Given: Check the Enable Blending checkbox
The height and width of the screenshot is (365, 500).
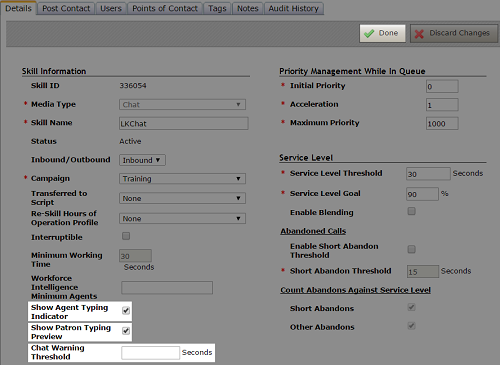Looking at the screenshot, I should tap(412, 211).
